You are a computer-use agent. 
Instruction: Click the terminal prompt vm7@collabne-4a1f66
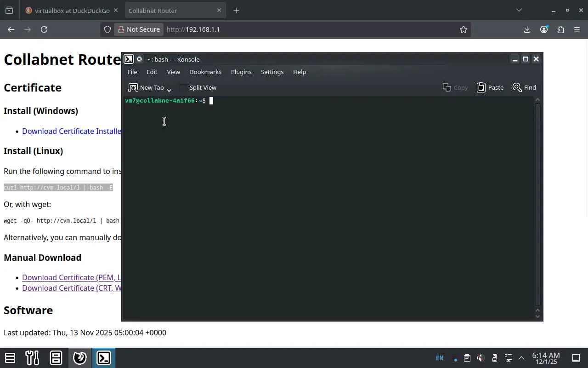[x=160, y=101]
